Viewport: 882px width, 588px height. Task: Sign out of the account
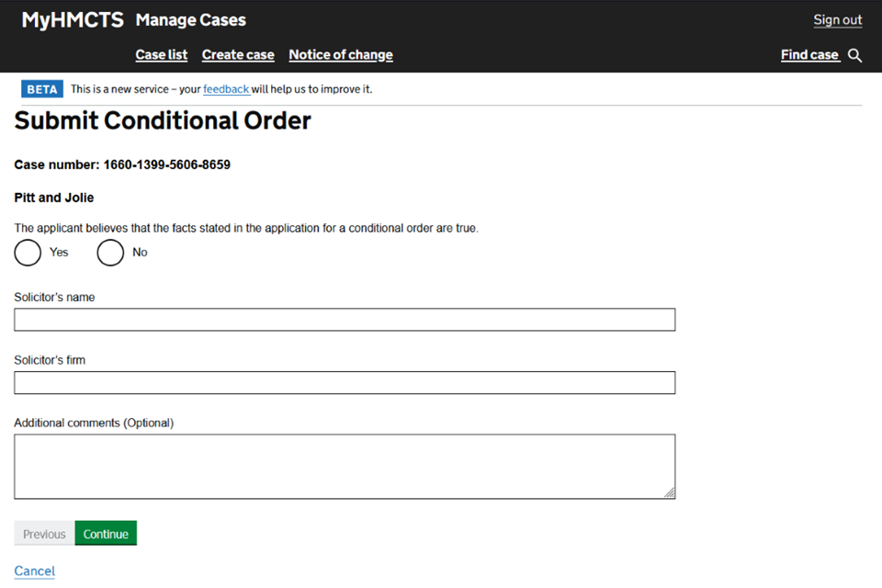(837, 20)
